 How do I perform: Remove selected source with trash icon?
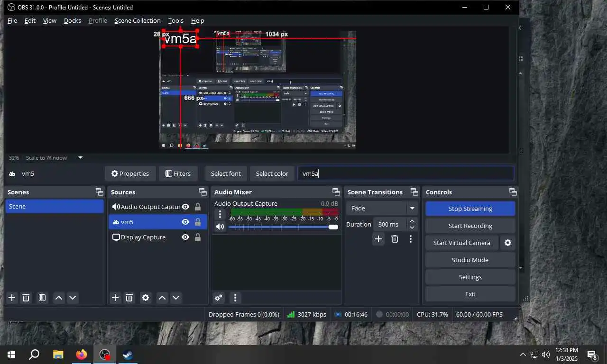pyautogui.click(x=129, y=298)
